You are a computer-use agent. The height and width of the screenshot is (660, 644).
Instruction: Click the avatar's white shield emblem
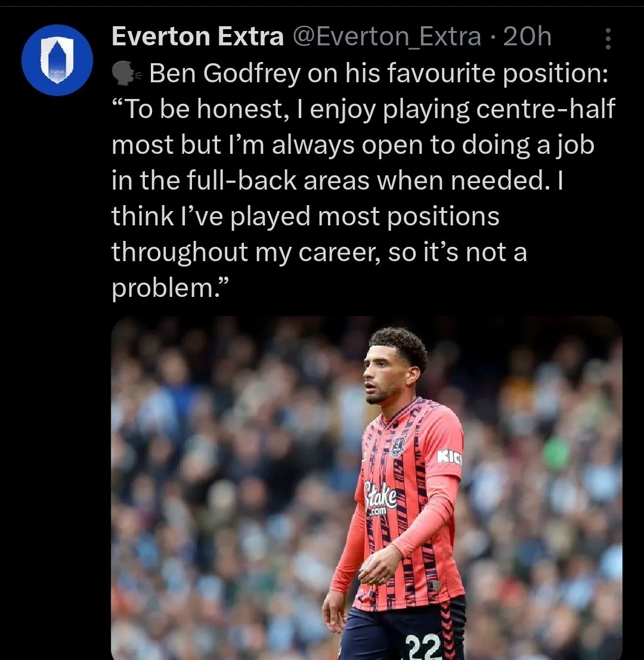(x=57, y=58)
